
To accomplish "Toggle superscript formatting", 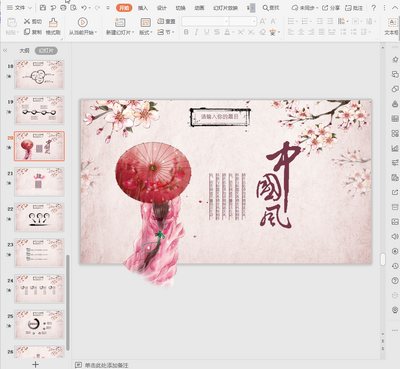I will coord(240,32).
